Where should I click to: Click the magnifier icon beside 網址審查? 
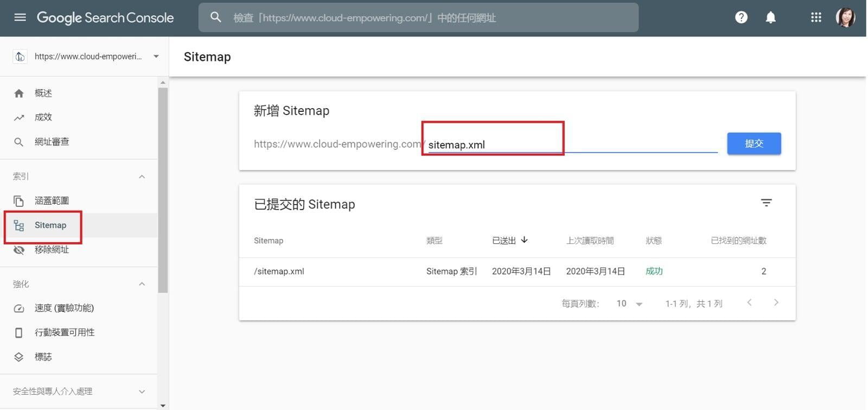coord(19,142)
